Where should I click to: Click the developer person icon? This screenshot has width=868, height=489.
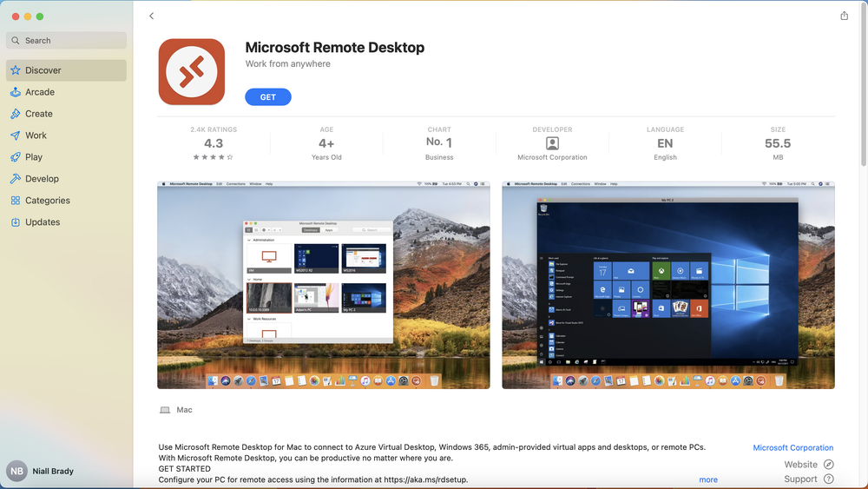[x=552, y=143]
